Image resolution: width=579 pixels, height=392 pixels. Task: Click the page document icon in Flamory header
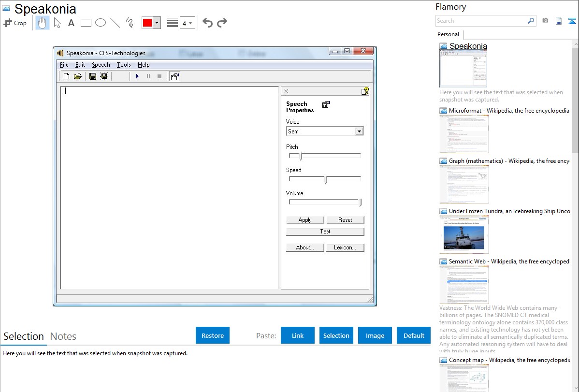[559, 21]
